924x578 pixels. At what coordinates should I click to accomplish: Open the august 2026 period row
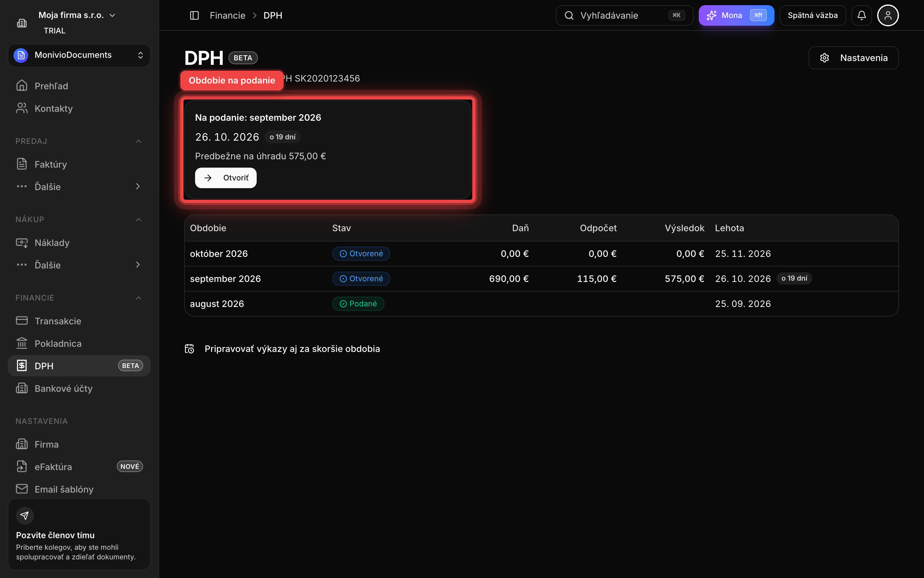pyautogui.click(x=542, y=304)
